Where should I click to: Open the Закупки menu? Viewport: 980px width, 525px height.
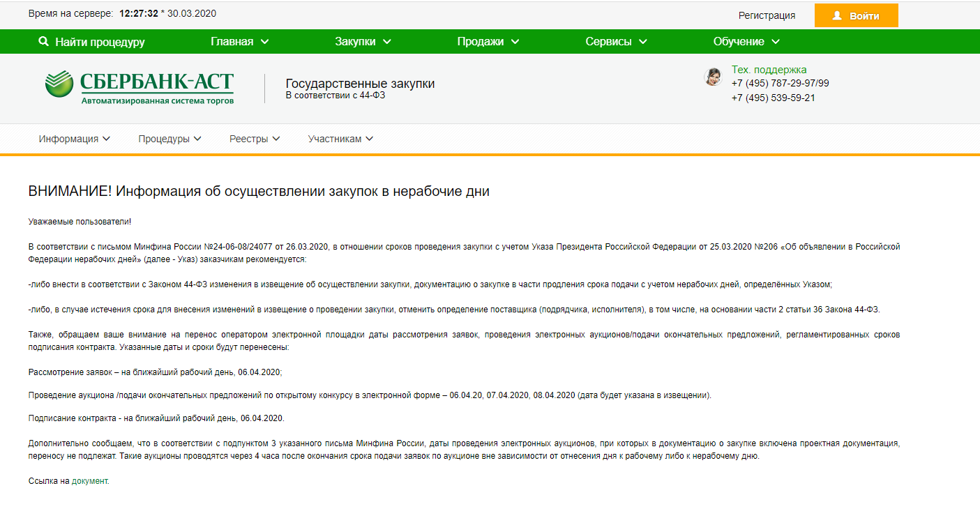355,42
